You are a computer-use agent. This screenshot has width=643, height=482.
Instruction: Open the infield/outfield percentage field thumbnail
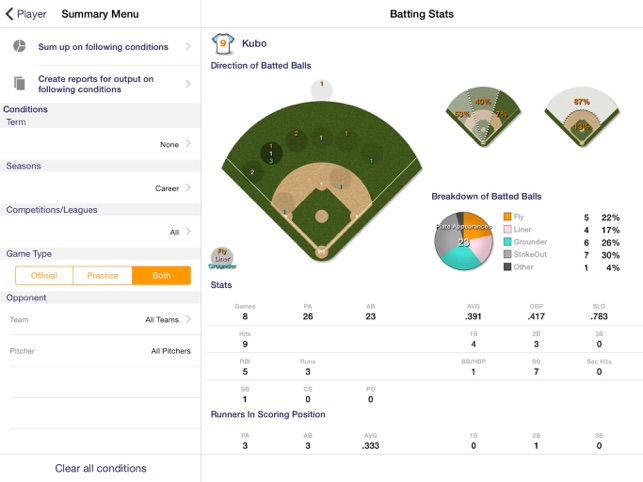(581, 117)
